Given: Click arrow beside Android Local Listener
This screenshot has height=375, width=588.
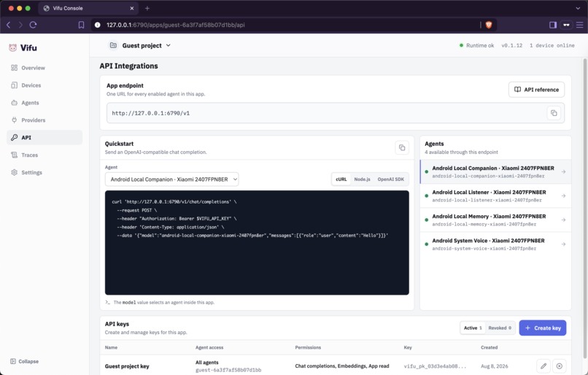Looking at the screenshot, I should point(563,196).
